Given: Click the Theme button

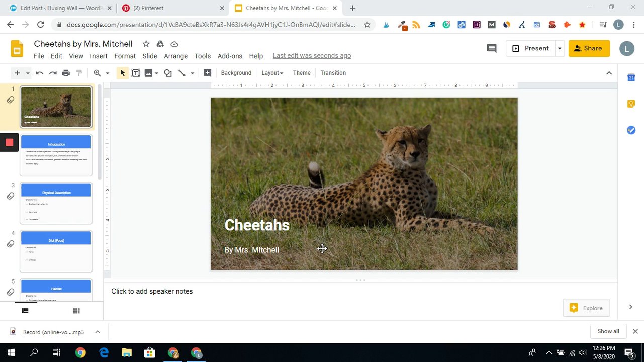Looking at the screenshot, I should pos(302,73).
